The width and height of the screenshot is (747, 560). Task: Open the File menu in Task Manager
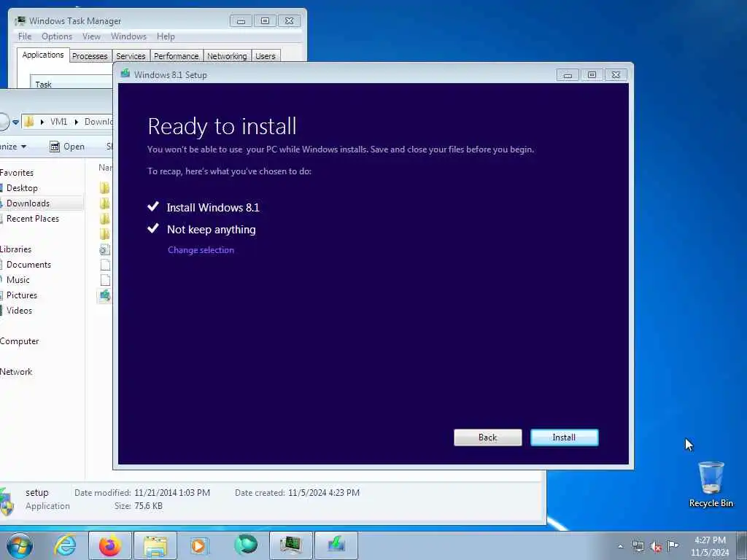pos(25,36)
